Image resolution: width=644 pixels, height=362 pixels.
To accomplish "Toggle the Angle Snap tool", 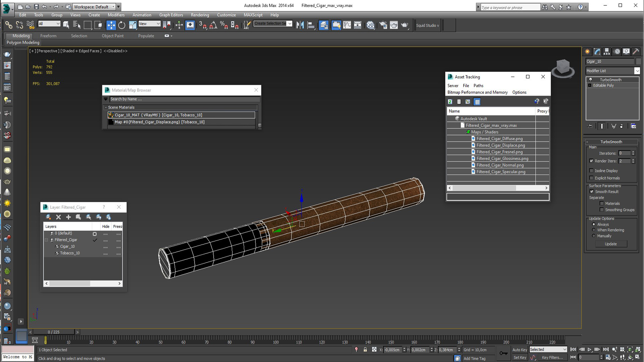I will pyautogui.click(x=213, y=25).
